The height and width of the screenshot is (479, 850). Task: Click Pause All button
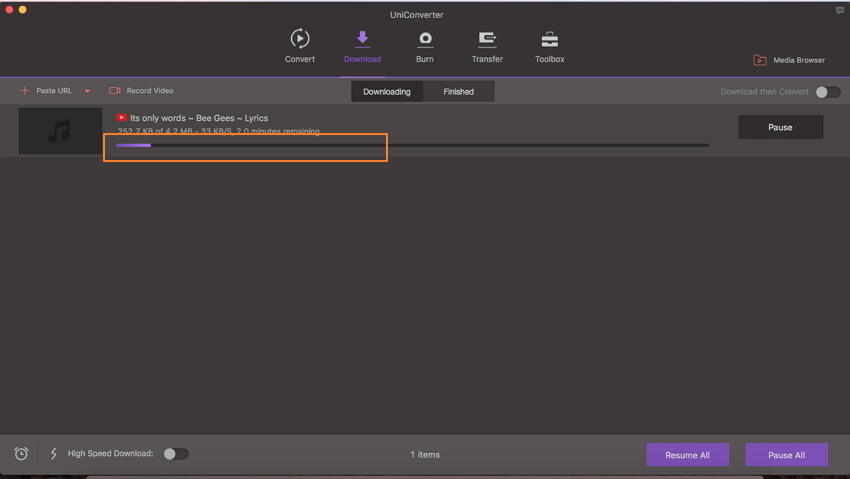pyautogui.click(x=787, y=455)
